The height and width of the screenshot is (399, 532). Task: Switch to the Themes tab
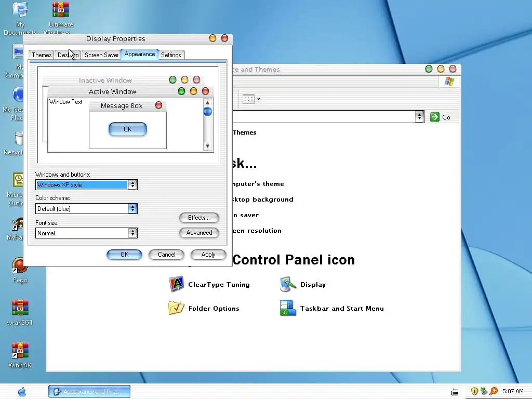coord(42,55)
